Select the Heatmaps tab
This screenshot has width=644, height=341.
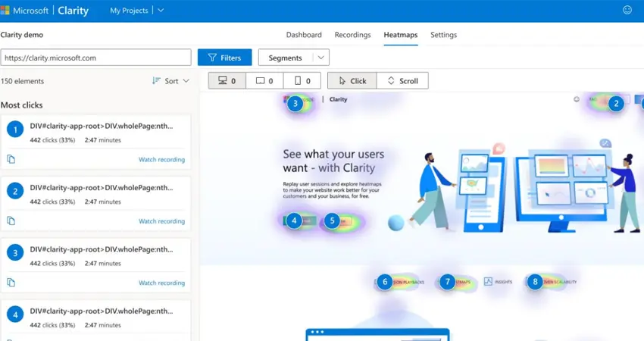click(401, 35)
